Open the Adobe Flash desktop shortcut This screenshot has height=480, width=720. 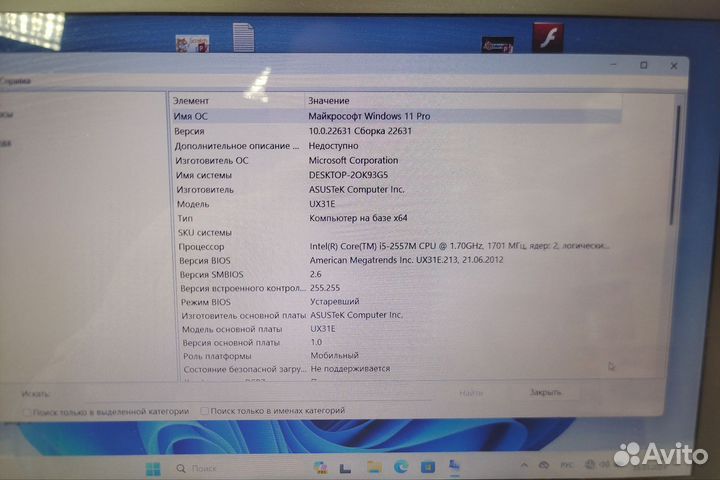pyautogui.click(x=548, y=38)
